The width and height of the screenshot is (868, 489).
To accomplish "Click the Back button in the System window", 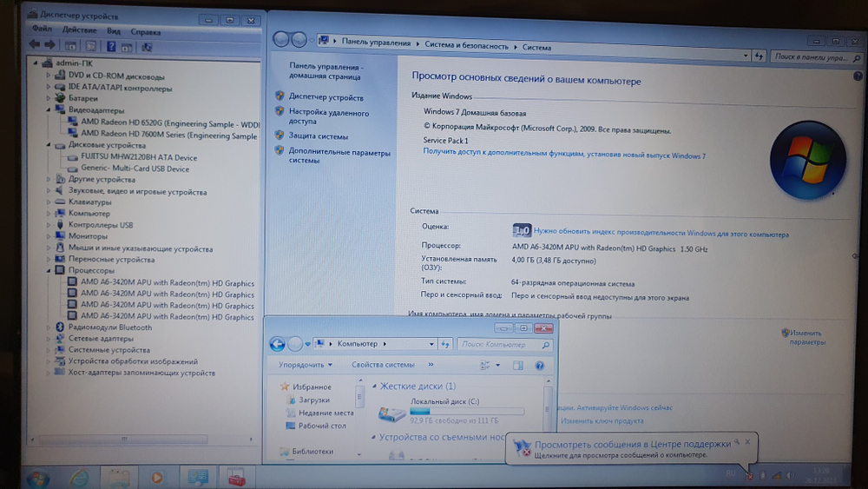I will tap(280, 39).
